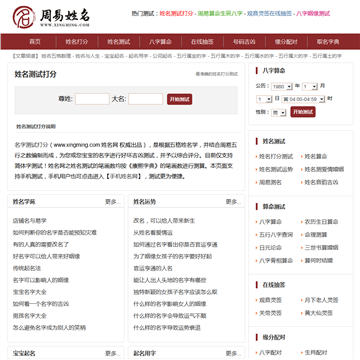Click the 周易姓名 site logo
This screenshot has width=360, height=360.
click(51, 17)
